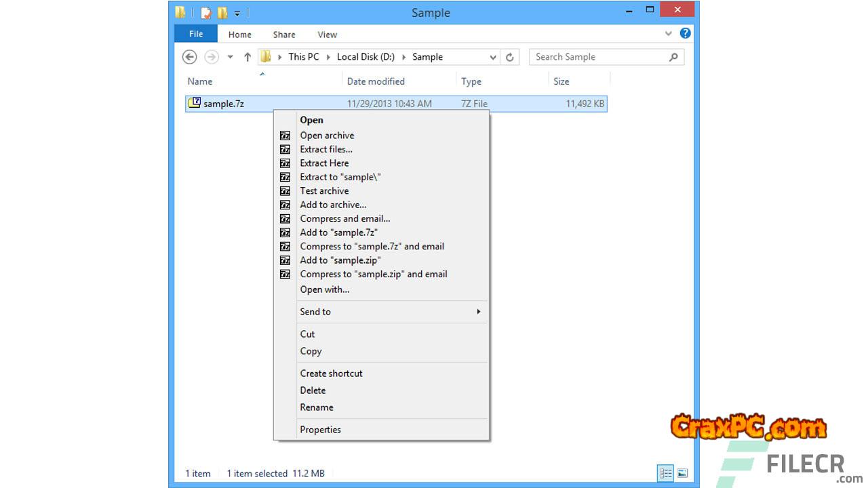Click the Search Sample input field

click(597, 57)
